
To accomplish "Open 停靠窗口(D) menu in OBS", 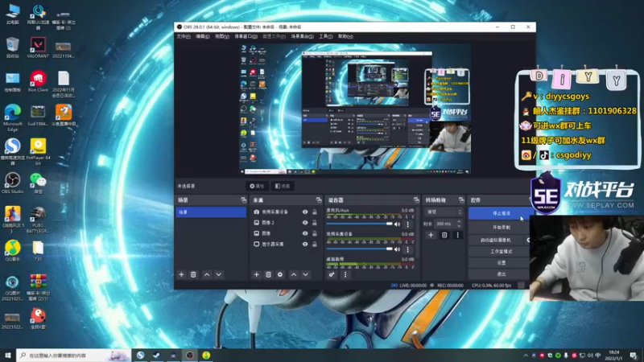I will tap(246, 36).
